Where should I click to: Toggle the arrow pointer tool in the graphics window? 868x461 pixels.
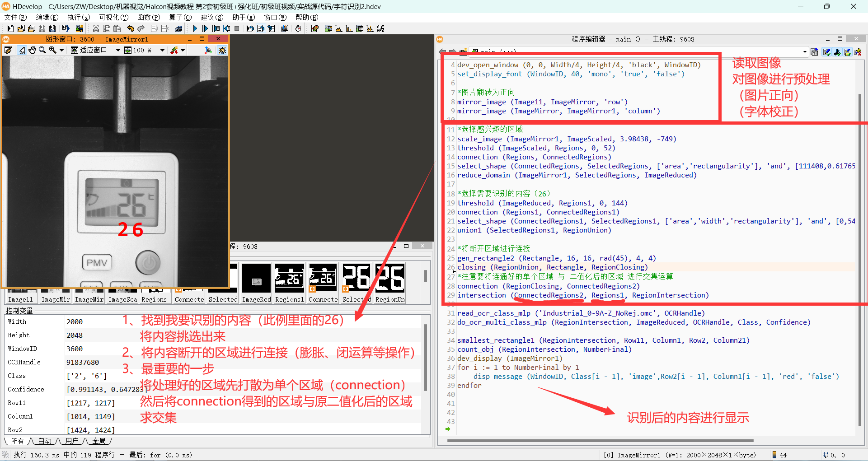click(22, 50)
